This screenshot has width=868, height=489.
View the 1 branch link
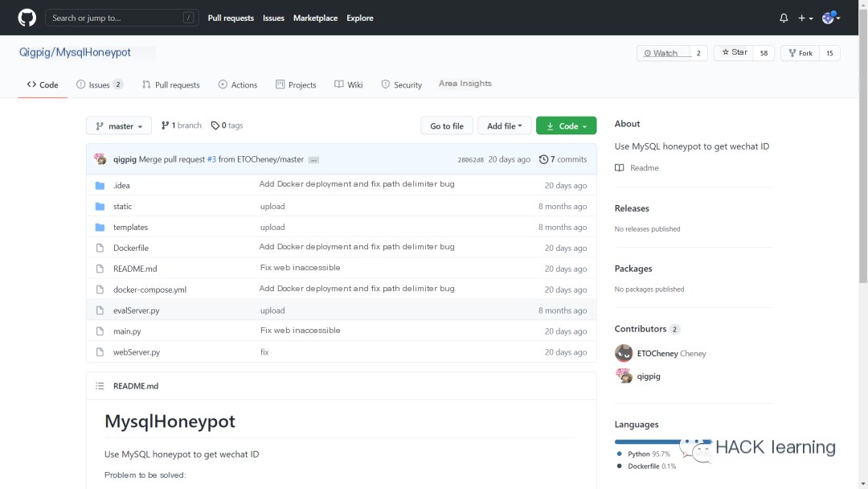pyautogui.click(x=182, y=125)
